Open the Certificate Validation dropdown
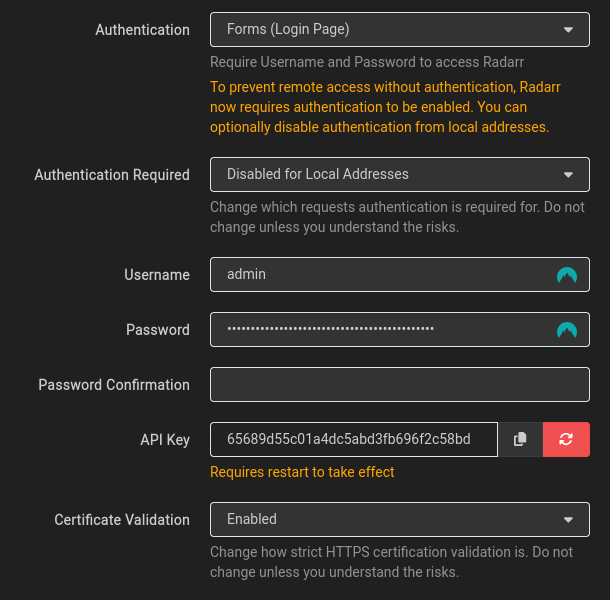This screenshot has width=610, height=600. (x=400, y=519)
